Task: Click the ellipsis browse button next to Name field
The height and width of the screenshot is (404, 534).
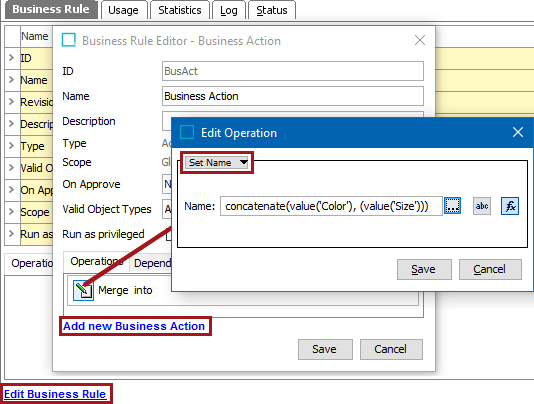Action: coord(453,206)
